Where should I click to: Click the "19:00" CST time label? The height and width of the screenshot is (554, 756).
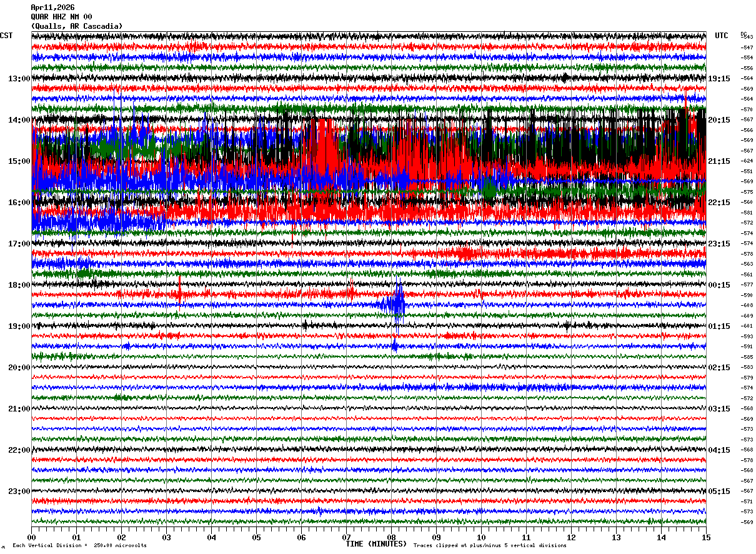click(19, 326)
